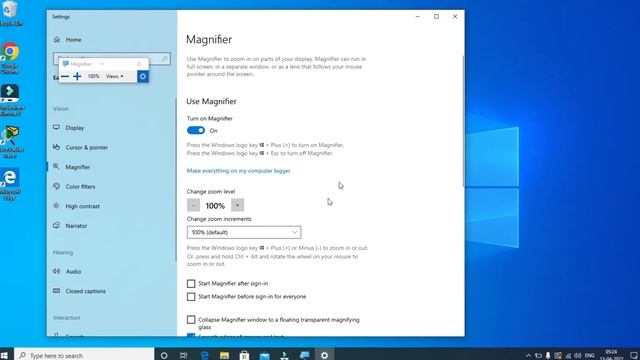Image resolution: width=640 pixels, height=360 pixels.
Task: Click the Color filters sidebar icon
Action: (x=56, y=186)
